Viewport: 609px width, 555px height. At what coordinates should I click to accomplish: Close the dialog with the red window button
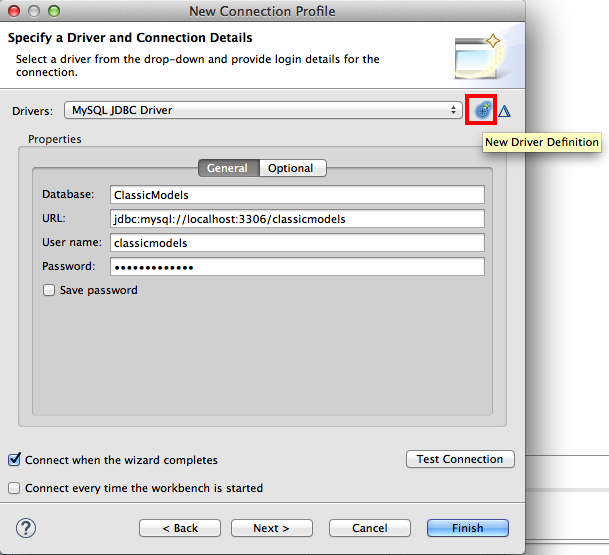click(14, 11)
